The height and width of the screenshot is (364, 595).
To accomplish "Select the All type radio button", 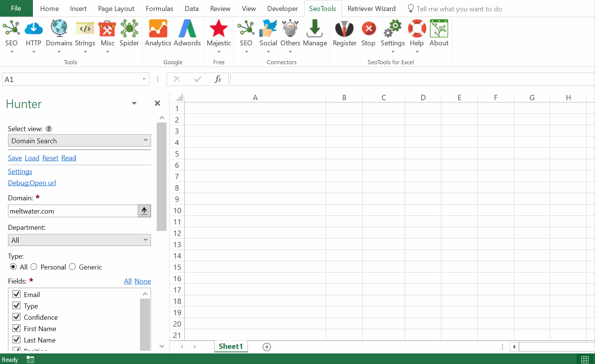I will click(13, 267).
